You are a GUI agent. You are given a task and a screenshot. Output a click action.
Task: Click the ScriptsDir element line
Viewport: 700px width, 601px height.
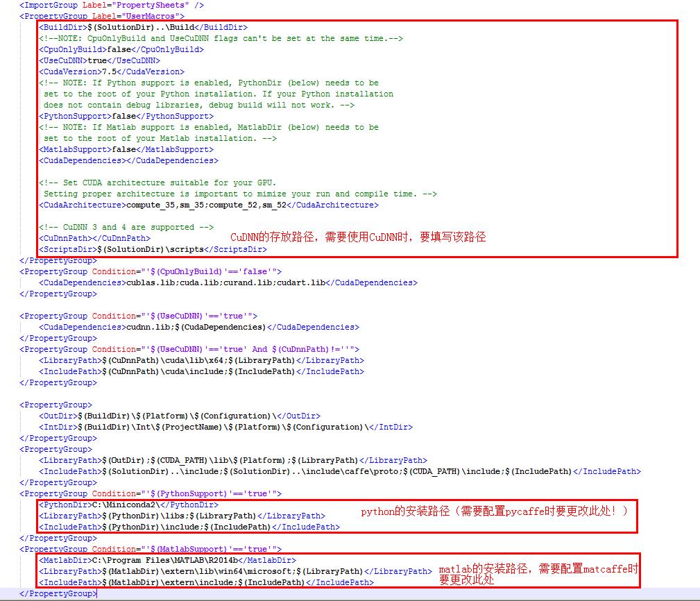(153, 250)
